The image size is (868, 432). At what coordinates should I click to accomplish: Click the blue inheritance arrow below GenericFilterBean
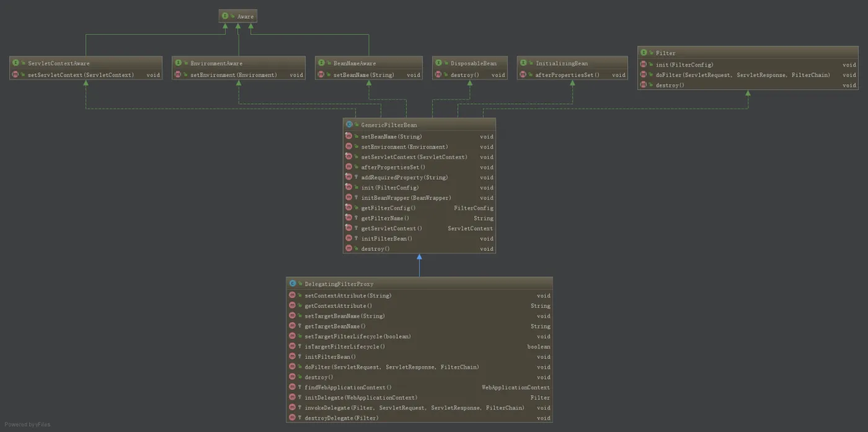419,265
